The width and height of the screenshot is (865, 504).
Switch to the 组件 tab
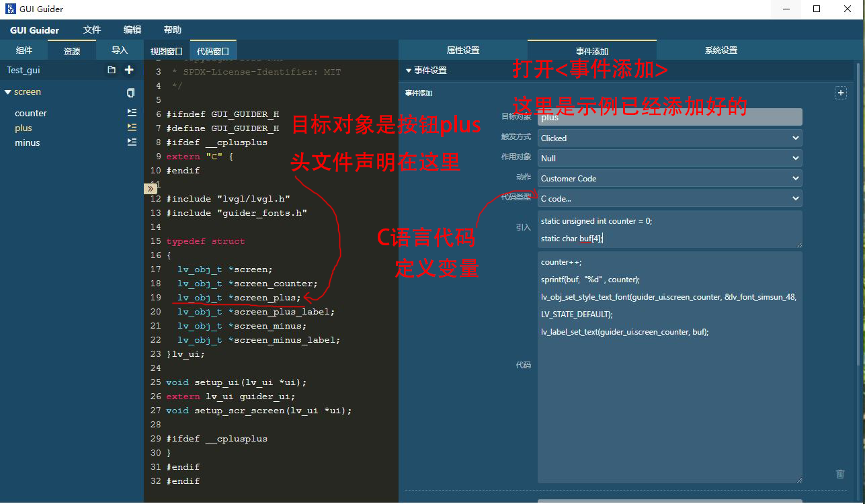(x=24, y=50)
